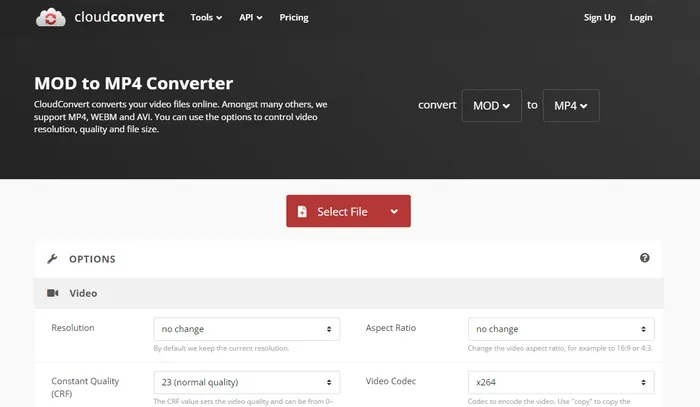Click the Video Codec label
This screenshot has height=407, width=700.
pos(391,381)
